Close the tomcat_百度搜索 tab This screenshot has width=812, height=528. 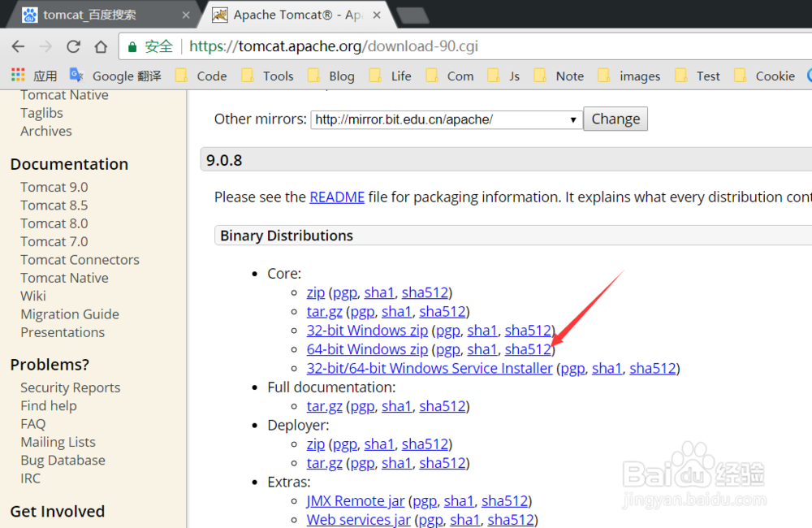(185, 15)
